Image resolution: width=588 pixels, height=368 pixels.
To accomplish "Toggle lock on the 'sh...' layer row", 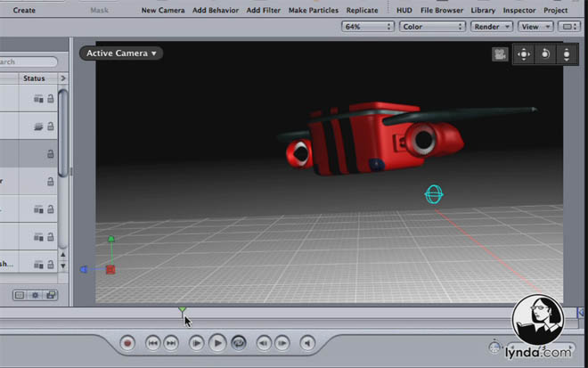I will [50, 265].
